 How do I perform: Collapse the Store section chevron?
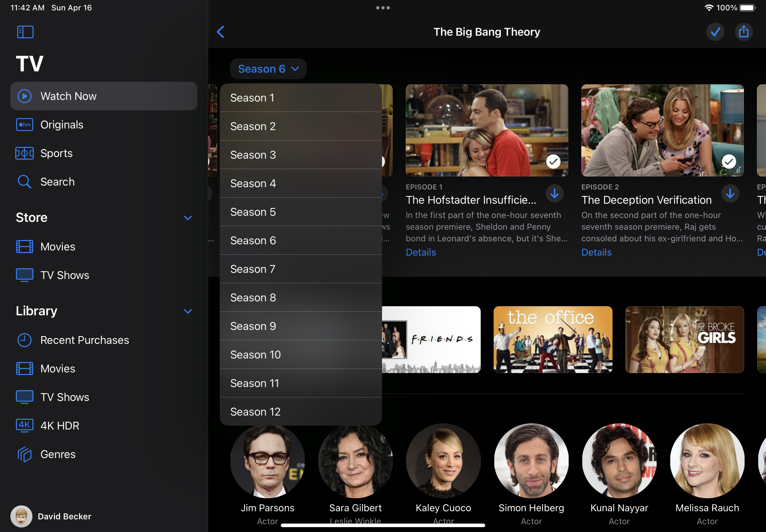pos(188,218)
